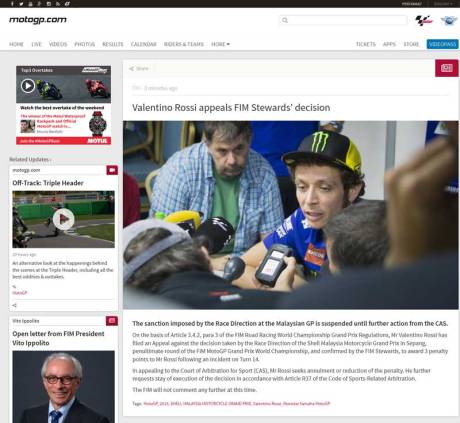Go to HOME in navigation bar
This screenshot has width=460, height=423.
pos(16,44)
